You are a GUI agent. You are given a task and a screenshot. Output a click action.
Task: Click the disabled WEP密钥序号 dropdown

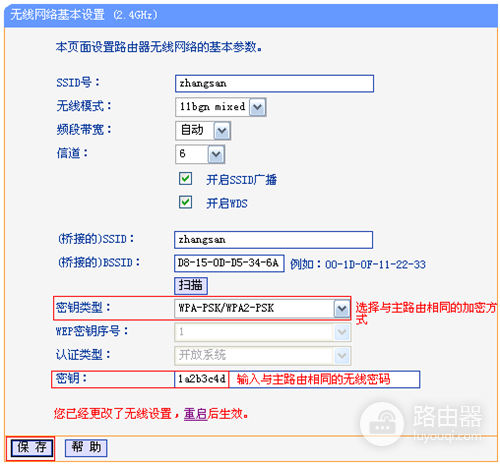pos(262,332)
